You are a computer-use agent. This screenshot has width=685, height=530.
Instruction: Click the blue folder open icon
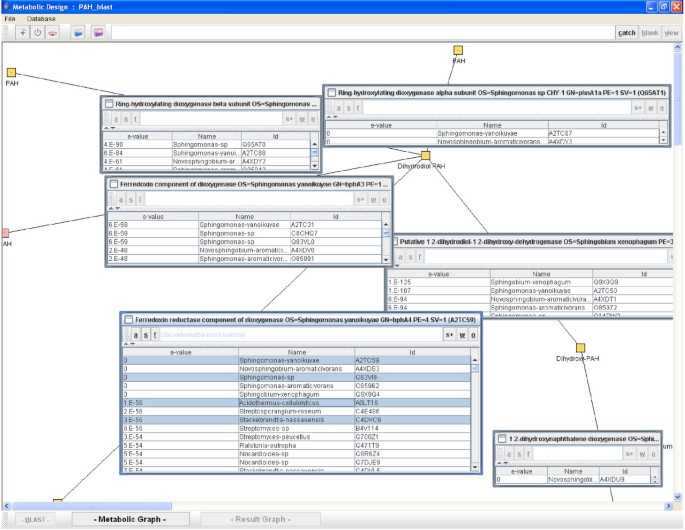tap(78, 33)
